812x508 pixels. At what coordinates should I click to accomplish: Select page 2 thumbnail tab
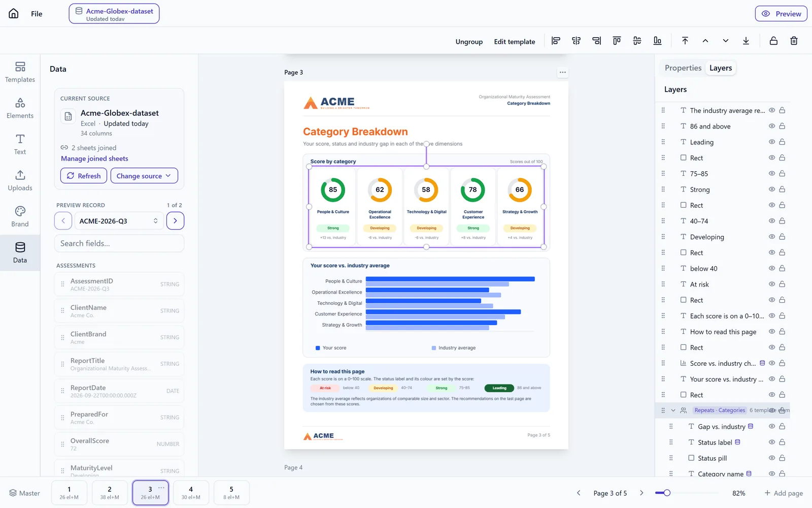pyautogui.click(x=110, y=493)
